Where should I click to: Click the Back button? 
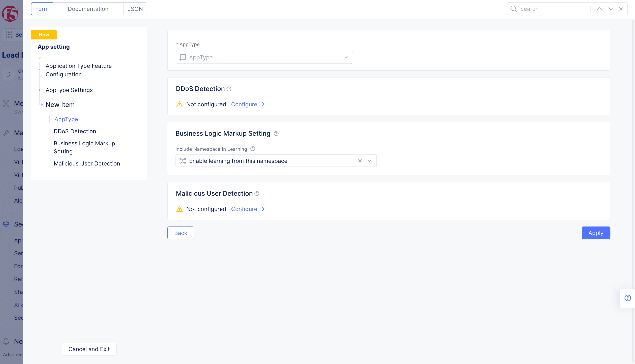click(x=181, y=232)
